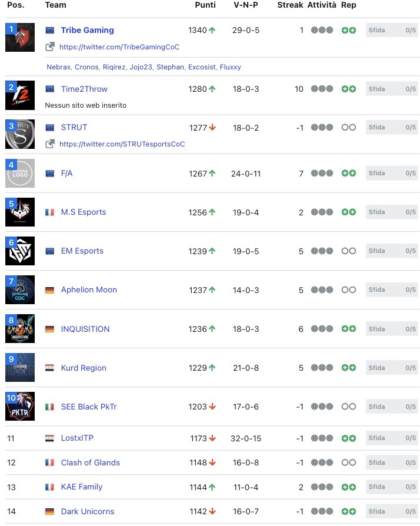Click Sfida button for M.S Esports
The width and height of the screenshot is (420, 526).
click(x=392, y=212)
